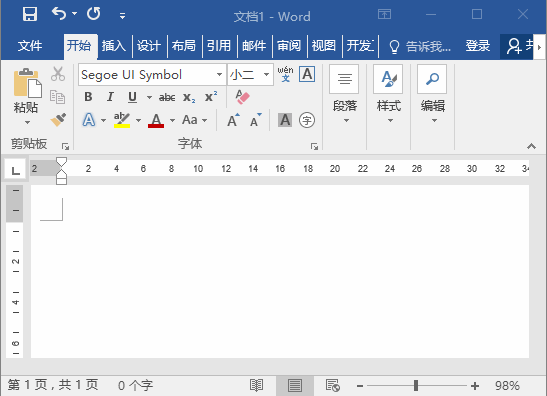Viewport: 547px width, 396px height.
Task: Toggle Bold formatting
Action: (88, 97)
